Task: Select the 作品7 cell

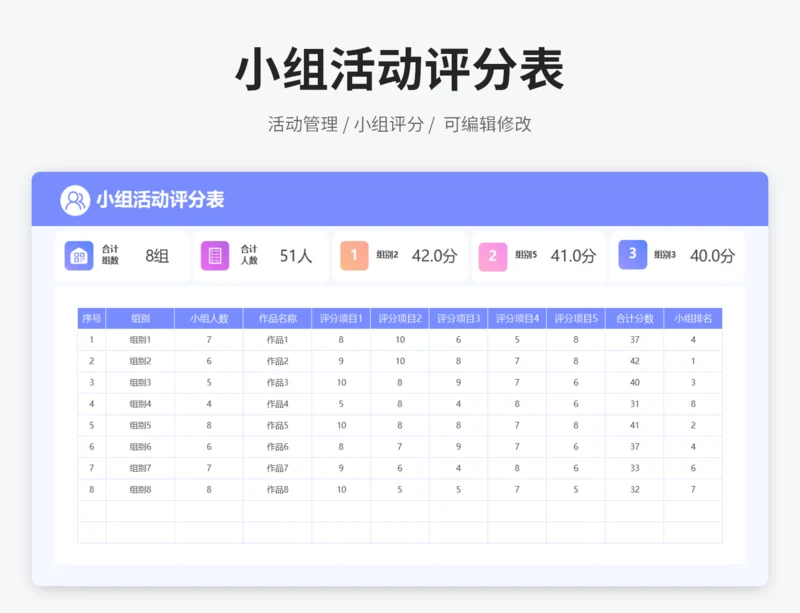Action: point(278,469)
